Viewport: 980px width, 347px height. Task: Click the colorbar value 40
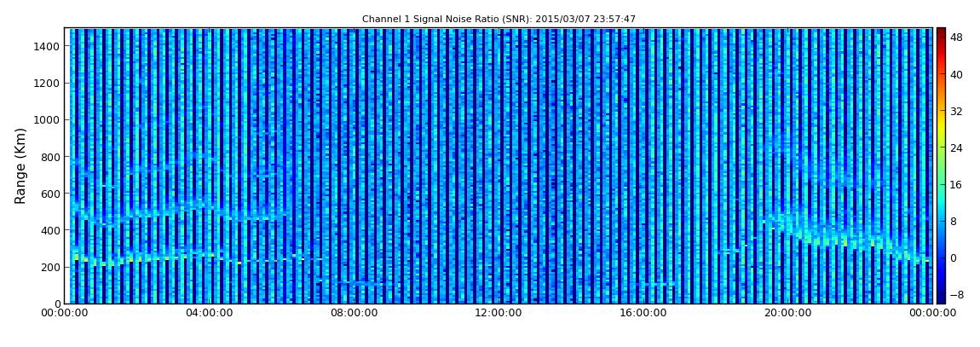point(956,74)
